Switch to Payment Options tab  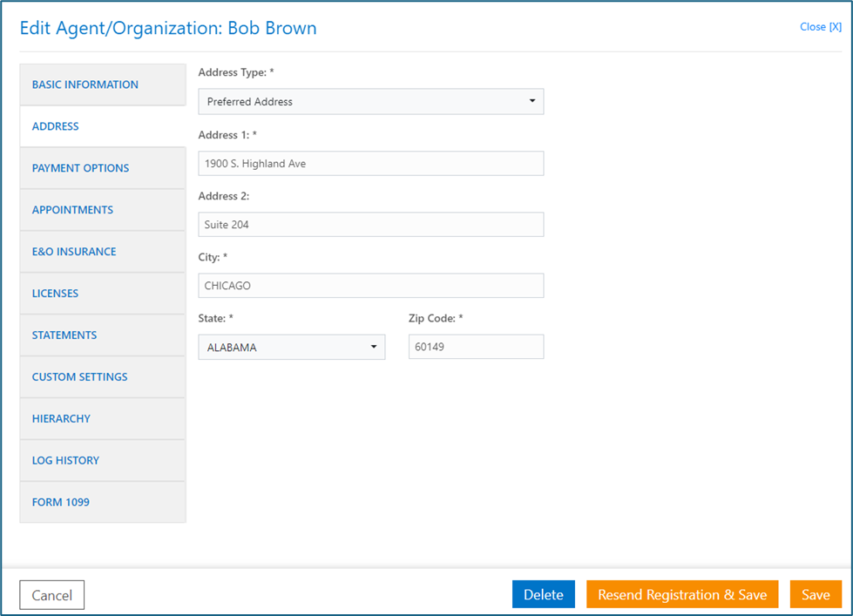tap(103, 168)
